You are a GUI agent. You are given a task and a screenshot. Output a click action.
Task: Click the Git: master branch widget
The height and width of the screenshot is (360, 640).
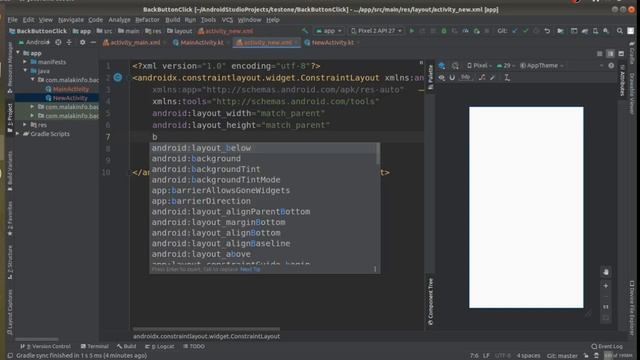coord(562,356)
